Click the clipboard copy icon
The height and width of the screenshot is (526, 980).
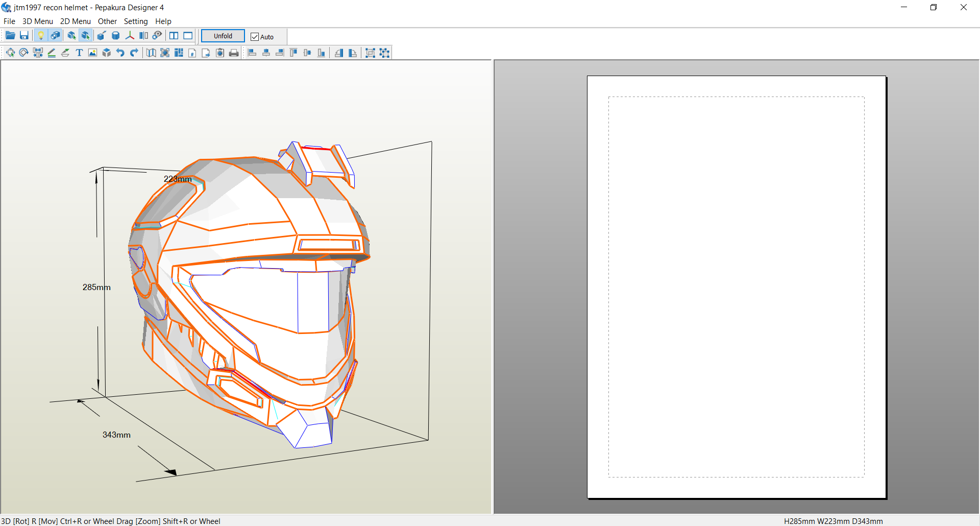click(220, 53)
